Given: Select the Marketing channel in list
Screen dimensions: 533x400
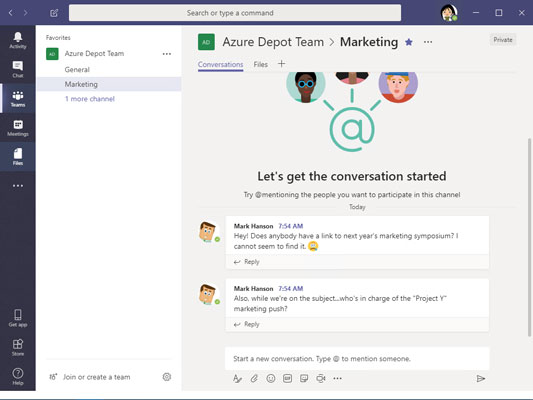Looking at the screenshot, I should coord(109,84).
